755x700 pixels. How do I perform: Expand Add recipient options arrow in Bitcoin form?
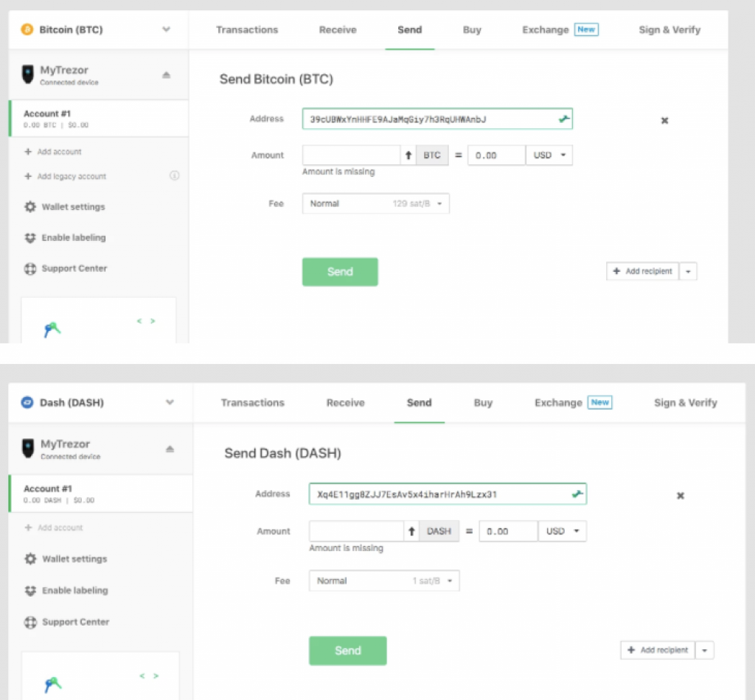point(688,271)
